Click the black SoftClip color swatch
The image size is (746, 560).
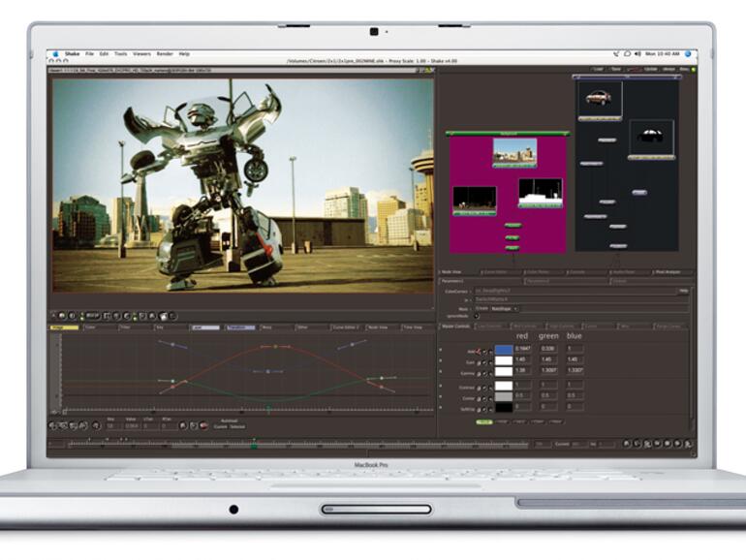pyautogui.click(x=504, y=407)
